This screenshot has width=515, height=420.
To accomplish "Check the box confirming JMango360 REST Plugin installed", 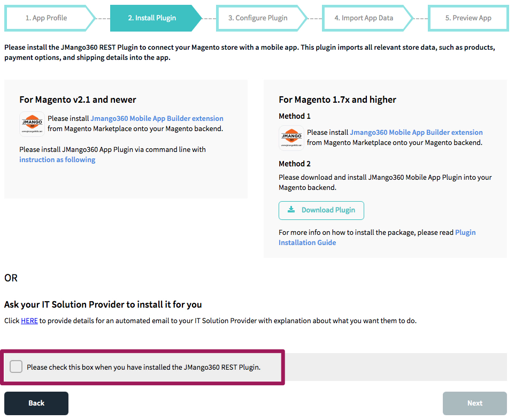I will pyautogui.click(x=16, y=366).
